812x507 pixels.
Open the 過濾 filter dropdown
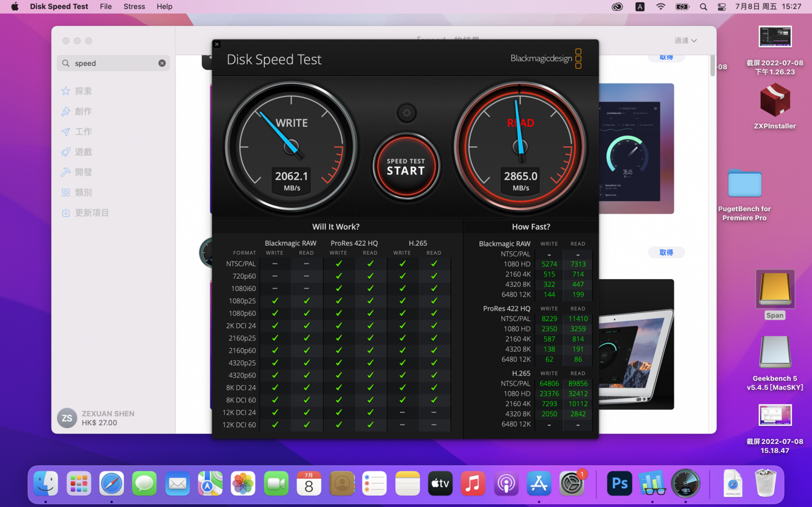686,41
